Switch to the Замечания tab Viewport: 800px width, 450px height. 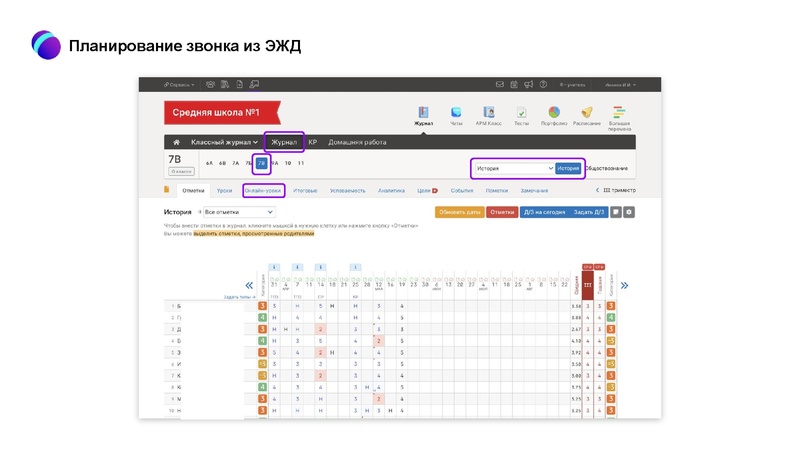pyautogui.click(x=534, y=191)
